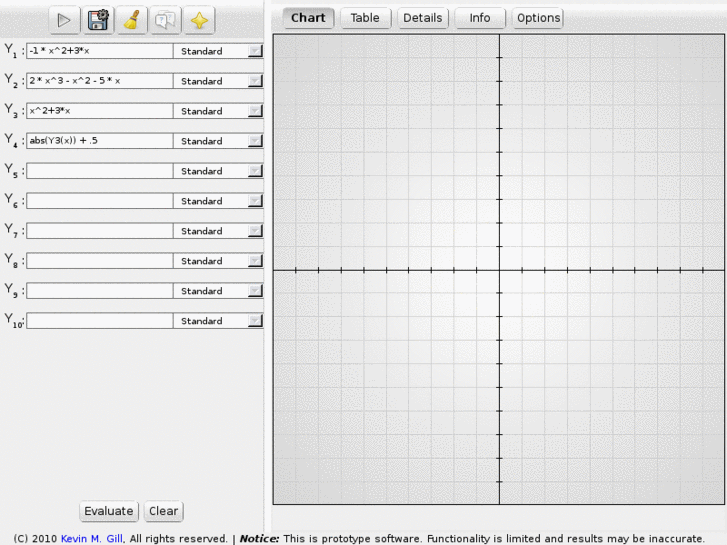Image resolution: width=727 pixels, height=545 pixels.
Task: Click the empty Y10 equation field
Action: [100, 321]
